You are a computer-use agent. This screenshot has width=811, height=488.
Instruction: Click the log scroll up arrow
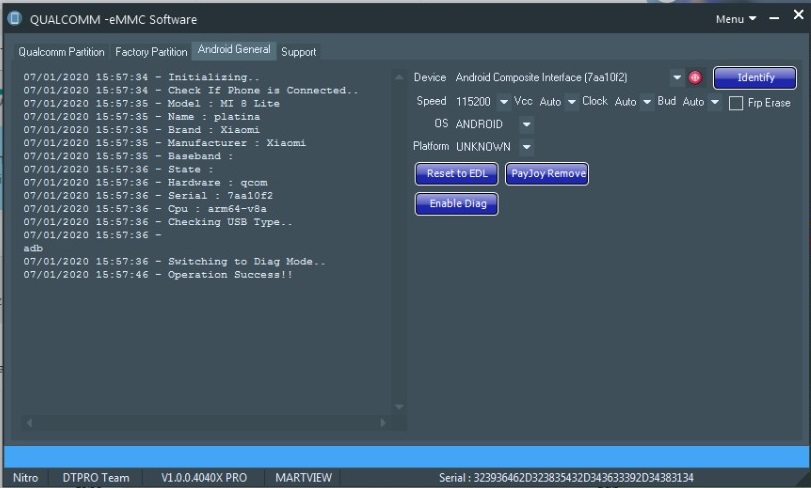(399, 77)
